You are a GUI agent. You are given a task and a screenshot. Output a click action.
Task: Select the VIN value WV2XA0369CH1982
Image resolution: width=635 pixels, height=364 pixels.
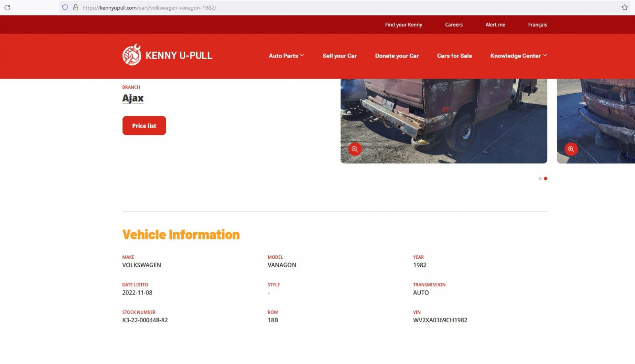point(440,320)
